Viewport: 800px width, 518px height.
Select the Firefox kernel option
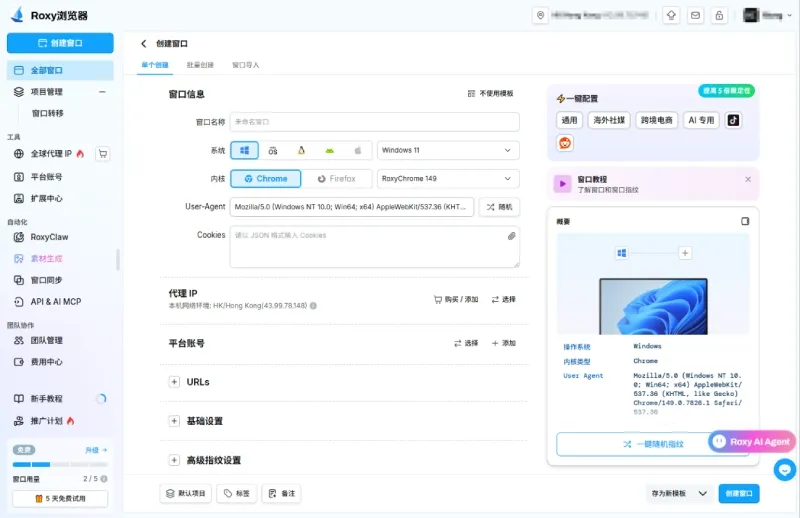pyautogui.click(x=336, y=179)
